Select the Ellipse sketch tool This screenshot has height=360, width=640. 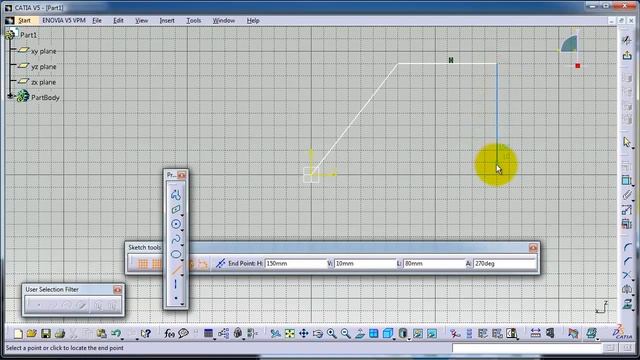(176, 254)
